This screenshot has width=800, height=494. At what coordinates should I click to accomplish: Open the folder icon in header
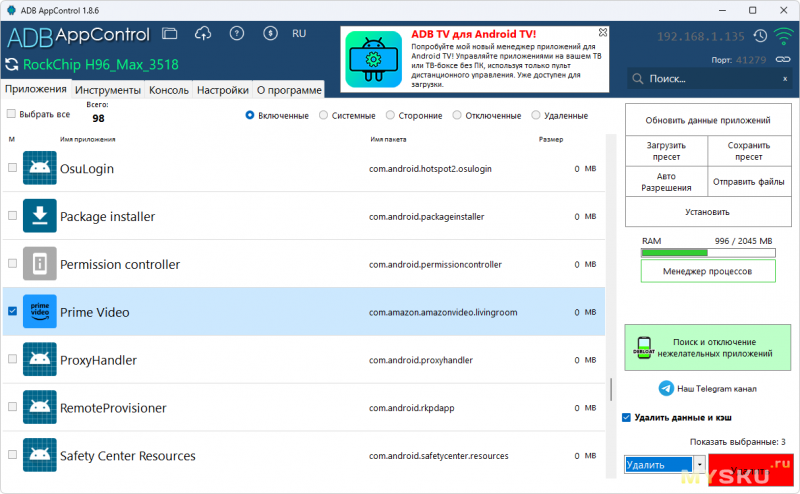tap(169, 34)
